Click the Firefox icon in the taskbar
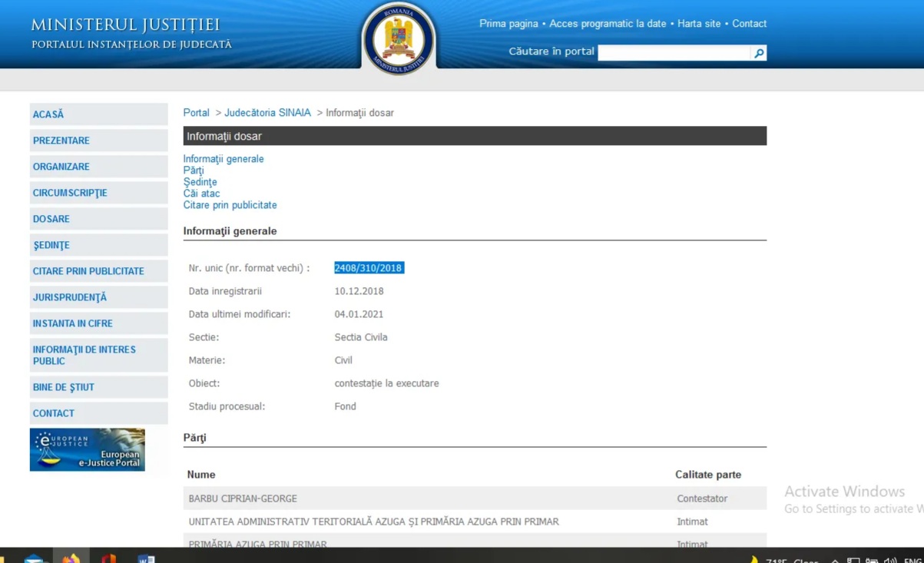 click(71, 558)
